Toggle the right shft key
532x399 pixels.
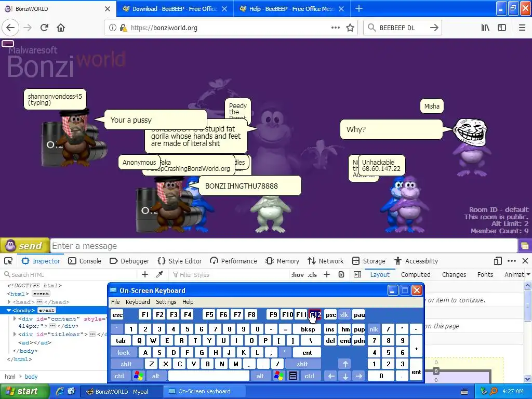(302, 364)
